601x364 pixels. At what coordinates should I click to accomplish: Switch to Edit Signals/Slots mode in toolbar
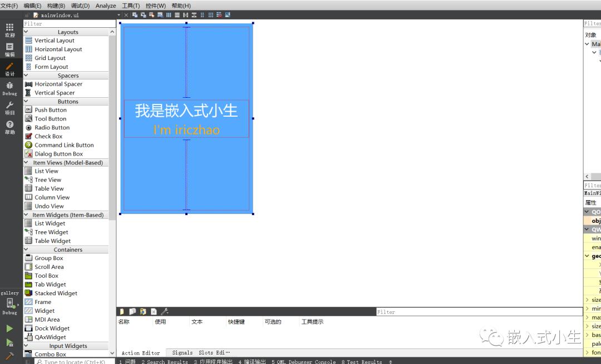[x=144, y=15]
